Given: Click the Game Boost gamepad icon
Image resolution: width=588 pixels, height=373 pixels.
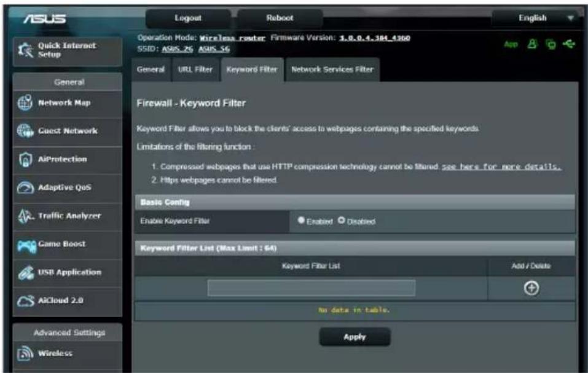Looking at the screenshot, I should click(x=26, y=246).
